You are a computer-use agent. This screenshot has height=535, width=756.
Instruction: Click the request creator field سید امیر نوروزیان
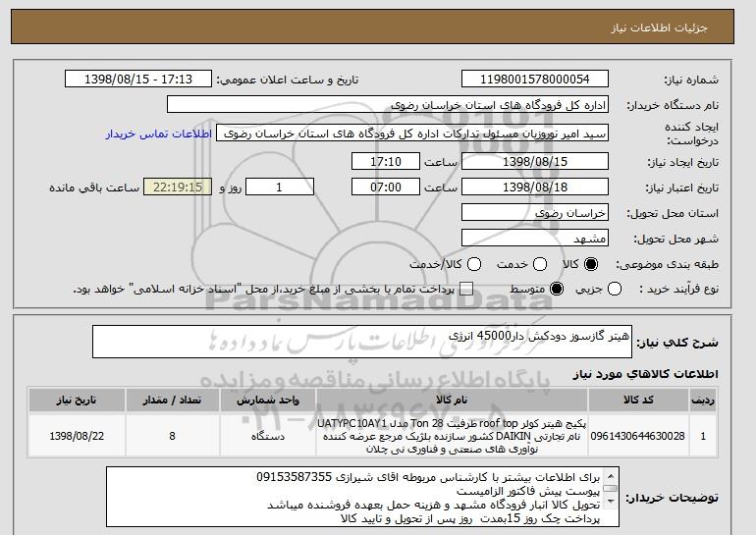coord(412,134)
